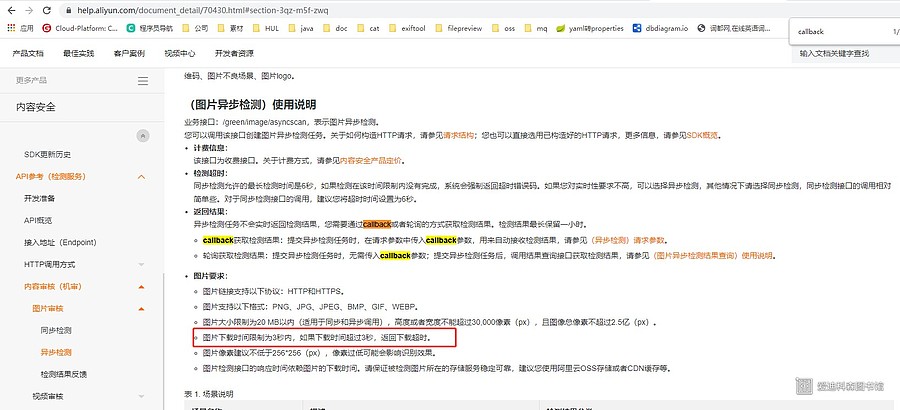Screen dimensions: 900x410
Task: Open the dbdiagram.io bookmark
Action: [x=660, y=28]
